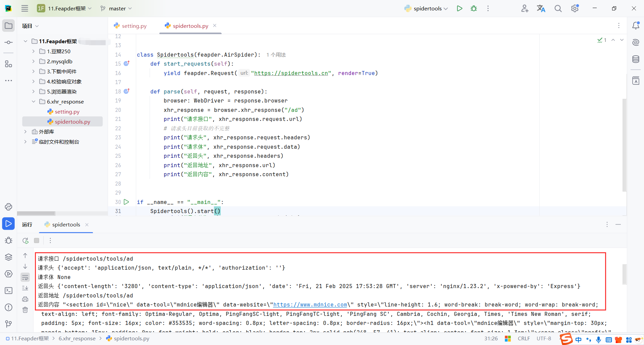Click the 31:26 line position indicator
The width and height of the screenshot is (644, 345).
click(x=490, y=338)
